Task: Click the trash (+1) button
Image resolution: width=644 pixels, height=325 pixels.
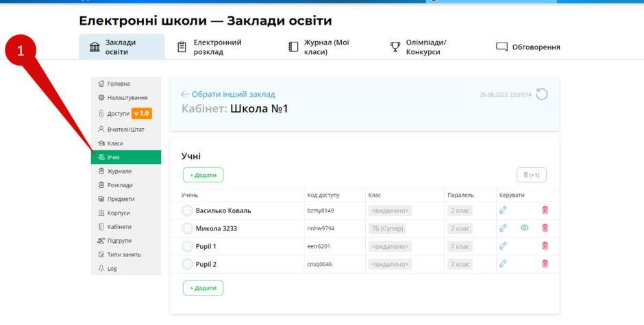Action: click(532, 175)
